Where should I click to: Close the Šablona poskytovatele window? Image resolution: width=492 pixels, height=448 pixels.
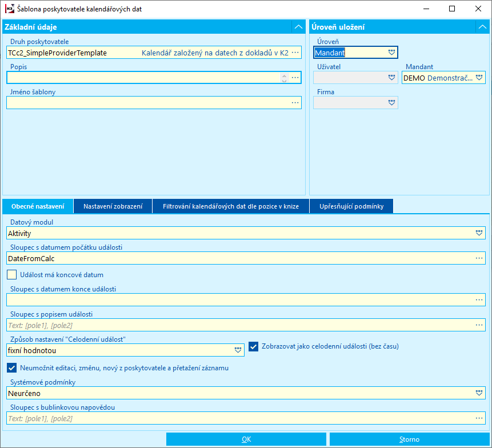click(x=478, y=9)
